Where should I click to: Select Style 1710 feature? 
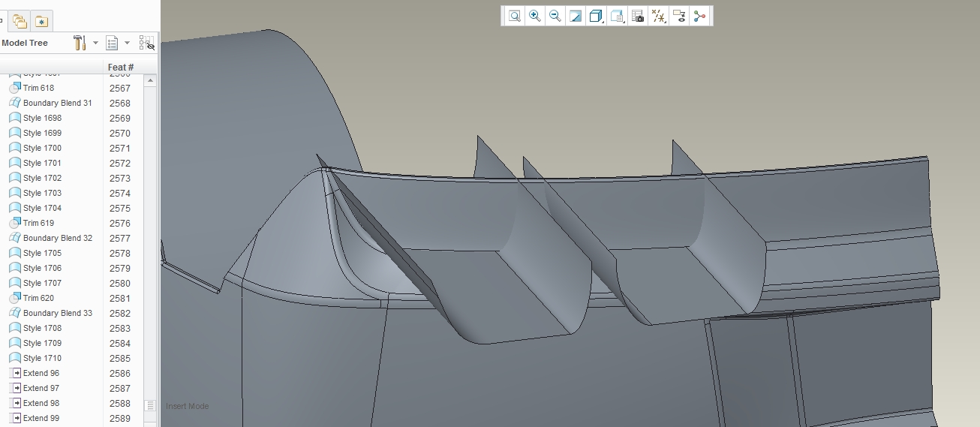(x=42, y=358)
